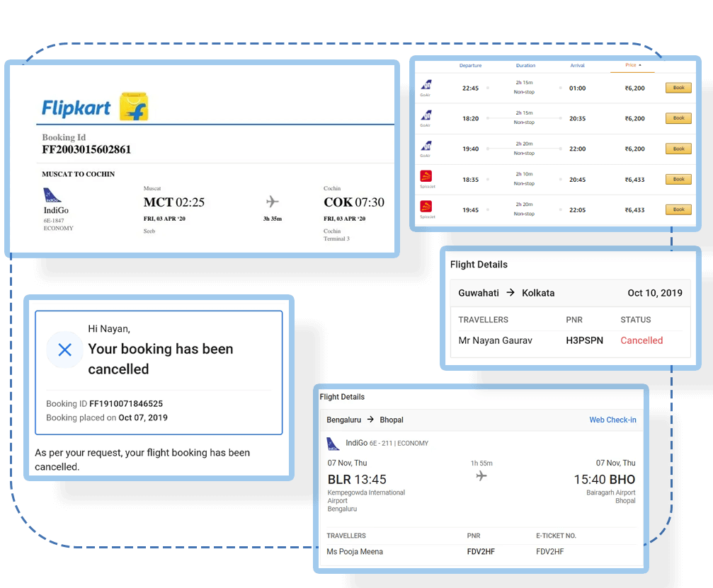
Task: Click the SpiceJet logo on the 18:35 flight
Action: (x=426, y=176)
